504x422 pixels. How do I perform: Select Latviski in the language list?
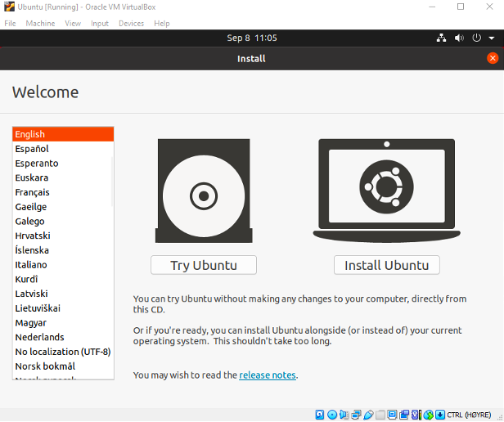(x=63, y=294)
